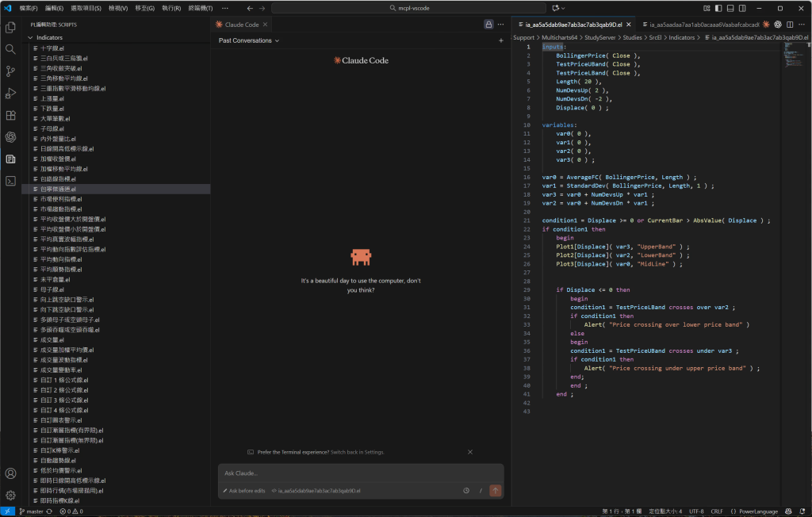This screenshot has height=517, width=812.
Task: Click the send message arrow button
Action: (496, 491)
